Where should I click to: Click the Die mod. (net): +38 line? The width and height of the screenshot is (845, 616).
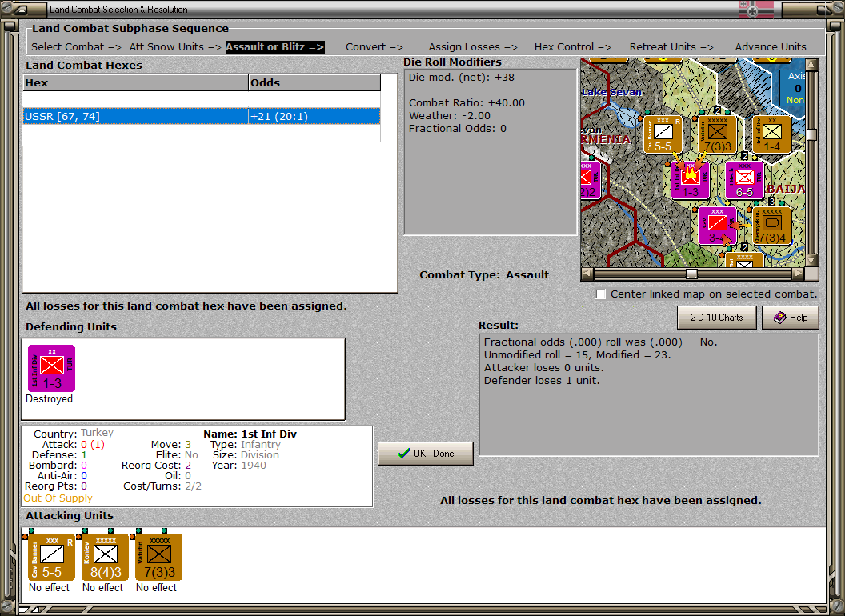[x=461, y=77]
